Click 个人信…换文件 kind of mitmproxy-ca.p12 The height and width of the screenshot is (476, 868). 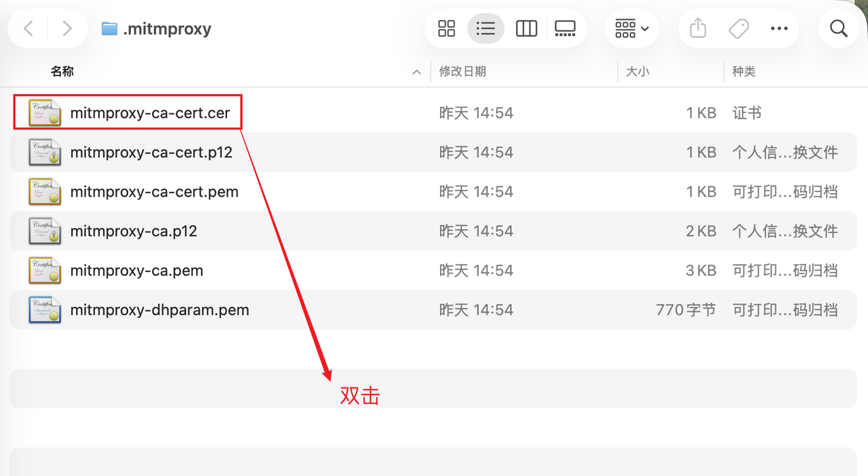(x=785, y=231)
